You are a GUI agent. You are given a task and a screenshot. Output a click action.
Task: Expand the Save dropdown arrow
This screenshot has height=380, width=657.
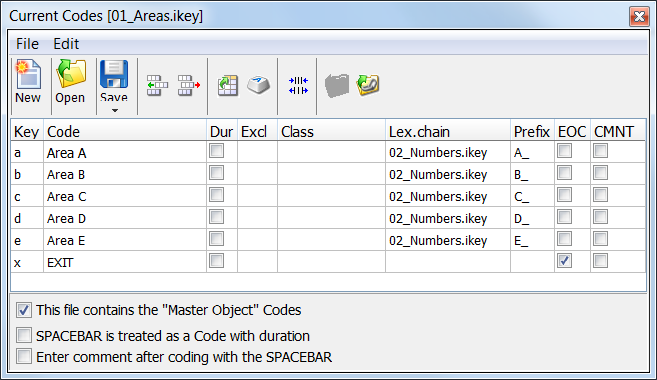coord(114,111)
